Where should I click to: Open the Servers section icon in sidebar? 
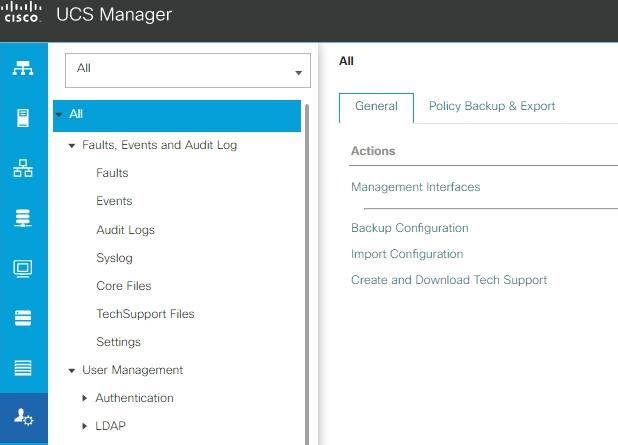click(23, 118)
